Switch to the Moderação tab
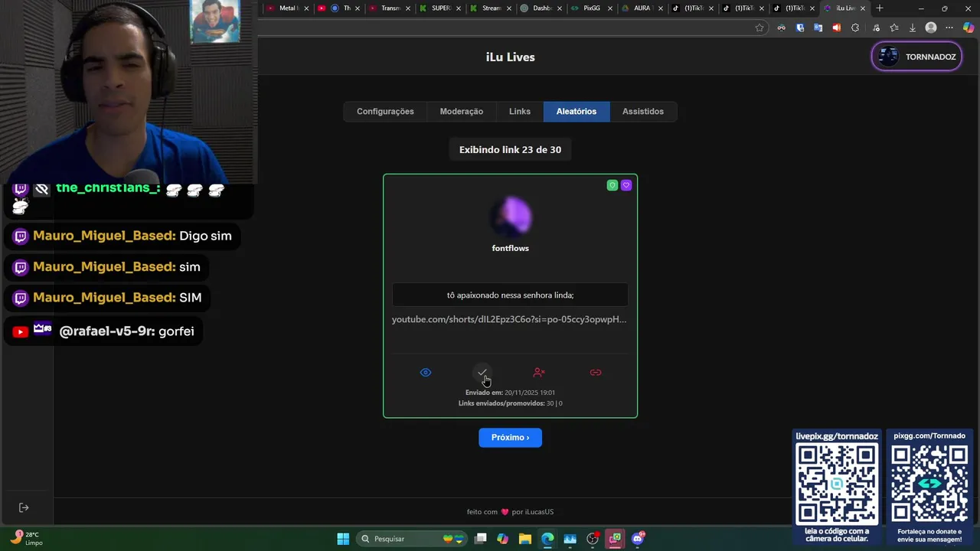Screen dimensions: 980x551 point(462,112)
